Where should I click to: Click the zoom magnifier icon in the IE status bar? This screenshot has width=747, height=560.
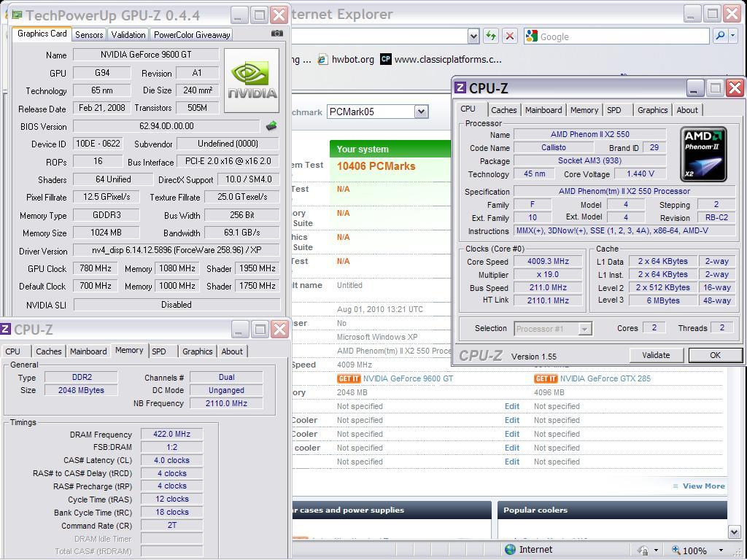(x=676, y=550)
